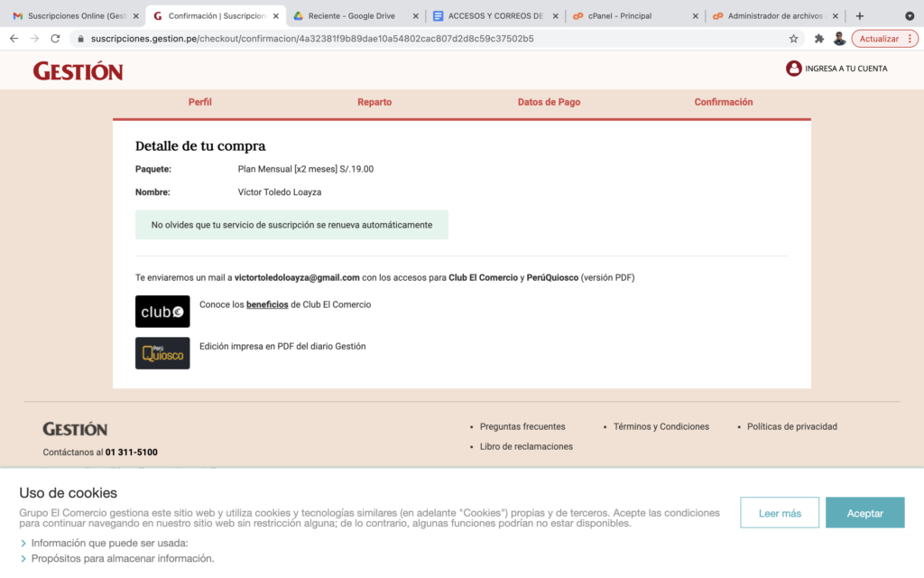Close the Reciente Google Drive tab
Image resolution: width=924 pixels, height=578 pixels.
[x=415, y=16]
